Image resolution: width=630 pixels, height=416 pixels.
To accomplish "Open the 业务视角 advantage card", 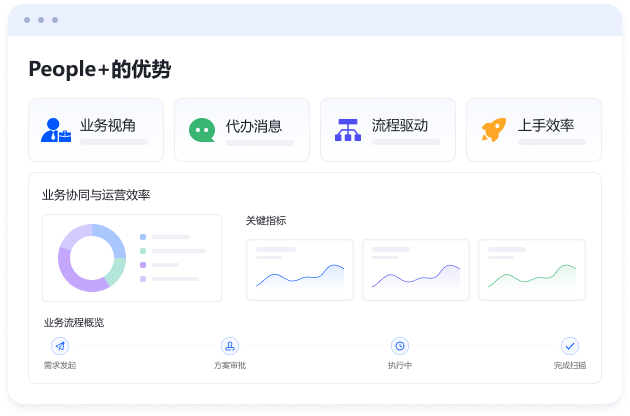I will (96, 130).
